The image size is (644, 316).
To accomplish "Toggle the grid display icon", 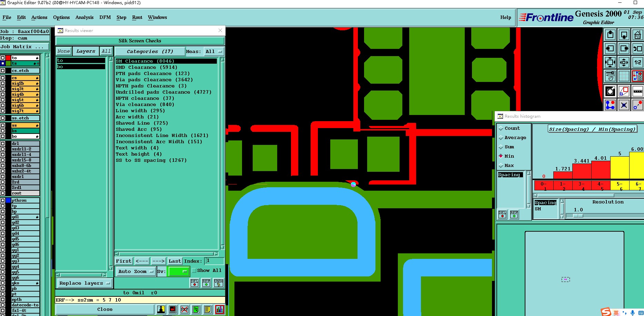I will [x=624, y=76].
